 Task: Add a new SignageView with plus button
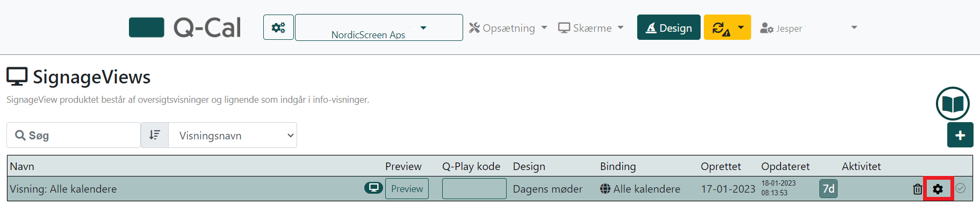click(x=960, y=135)
